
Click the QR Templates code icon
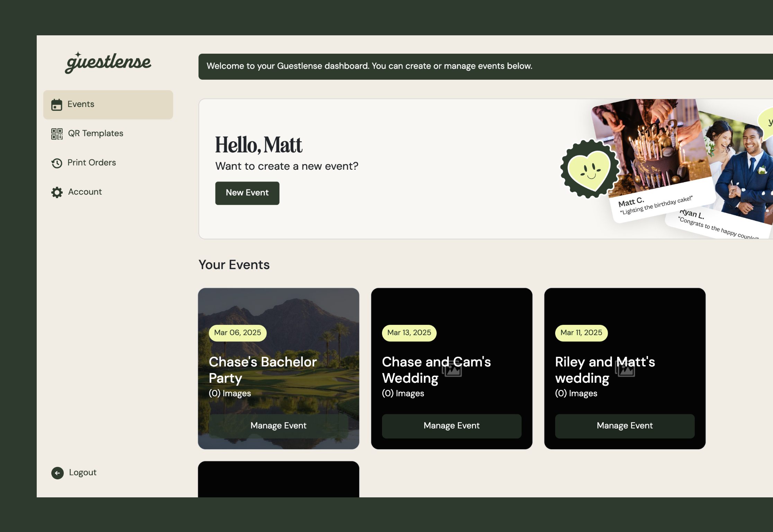coord(57,134)
